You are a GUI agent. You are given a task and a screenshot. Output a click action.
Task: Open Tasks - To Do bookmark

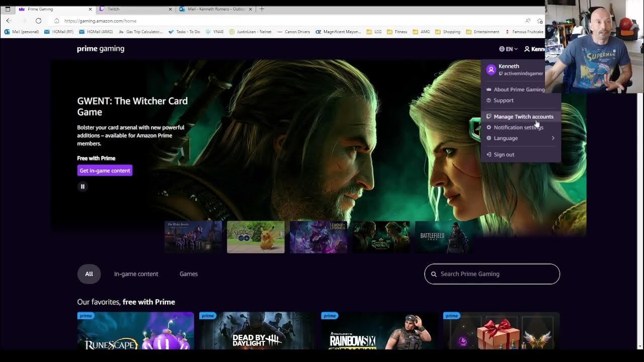point(184,32)
